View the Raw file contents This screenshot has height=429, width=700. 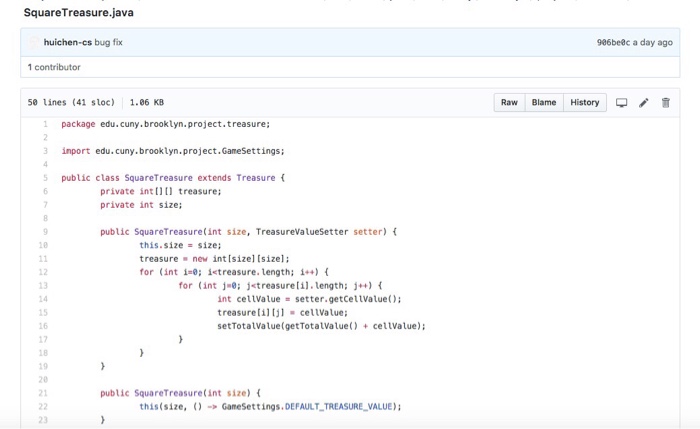point(509,102)
